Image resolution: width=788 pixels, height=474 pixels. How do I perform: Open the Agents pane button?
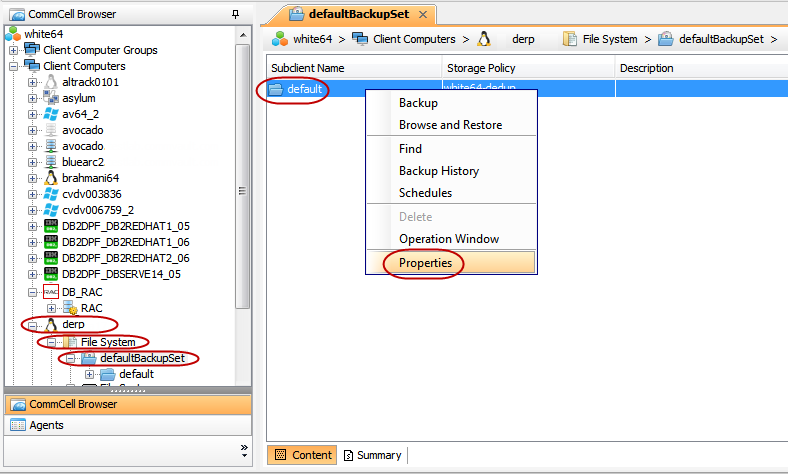coord(48,425)
